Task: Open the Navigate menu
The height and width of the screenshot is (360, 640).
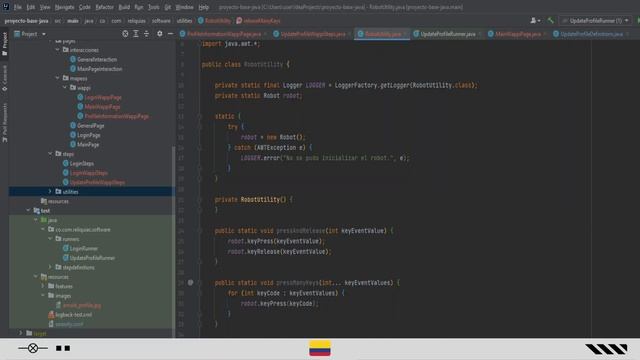Action: point(64,7)
